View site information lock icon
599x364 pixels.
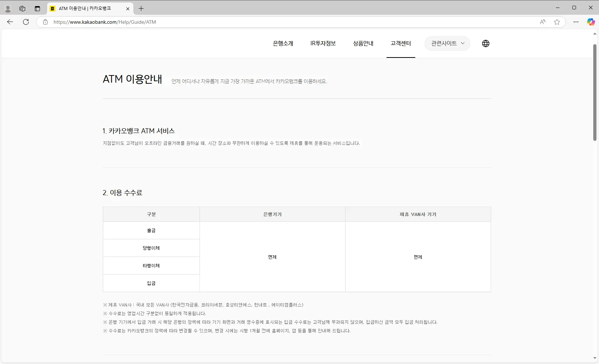point(45,22)
